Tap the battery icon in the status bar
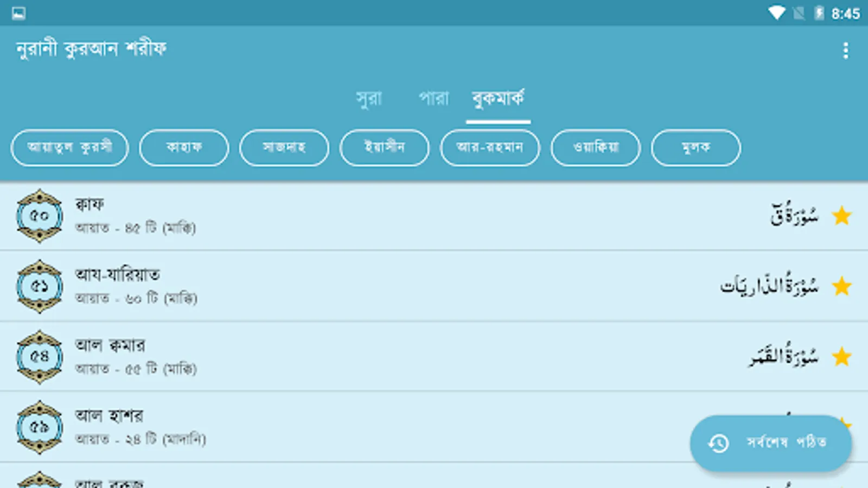 click(819, 13)
